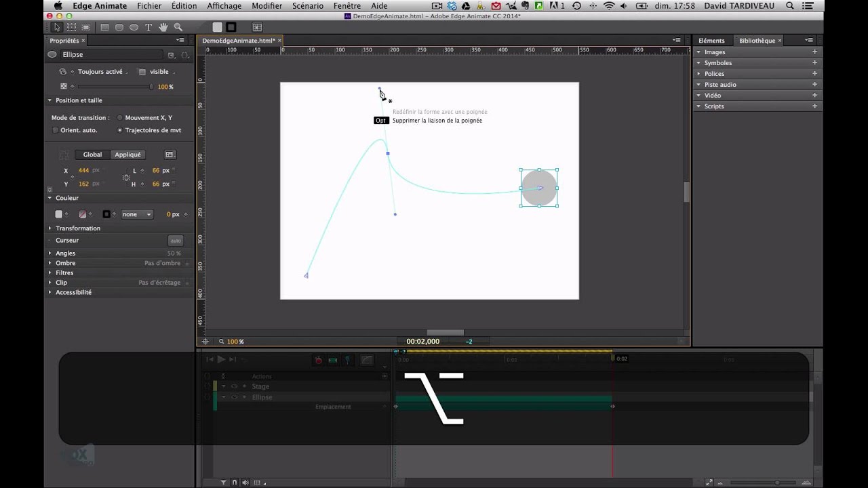Select Trajectoires de mvt radio button
868x488 pixels.
click(x=120, y=130)
